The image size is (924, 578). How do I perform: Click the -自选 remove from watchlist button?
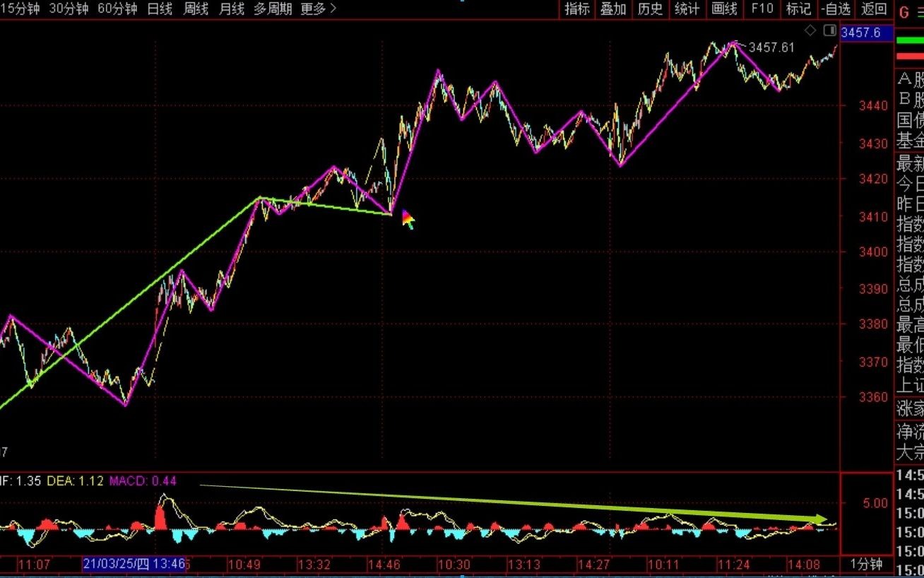[x=837, y=9]
